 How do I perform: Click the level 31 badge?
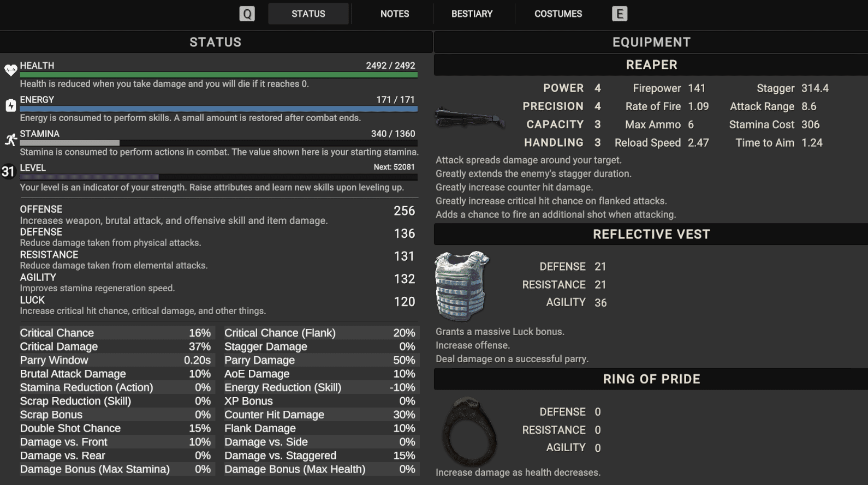coord(8,172)
